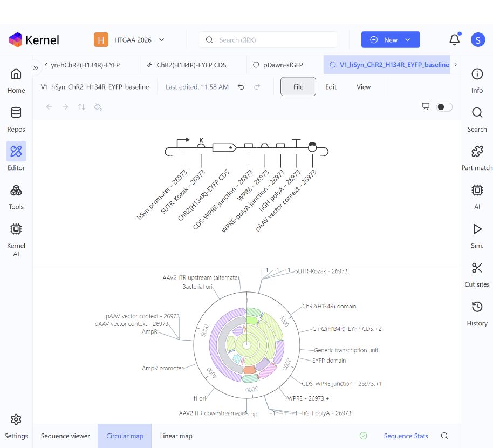493x448 pixels.
Task: Redo the last edit
Action: tap(257, 87)
